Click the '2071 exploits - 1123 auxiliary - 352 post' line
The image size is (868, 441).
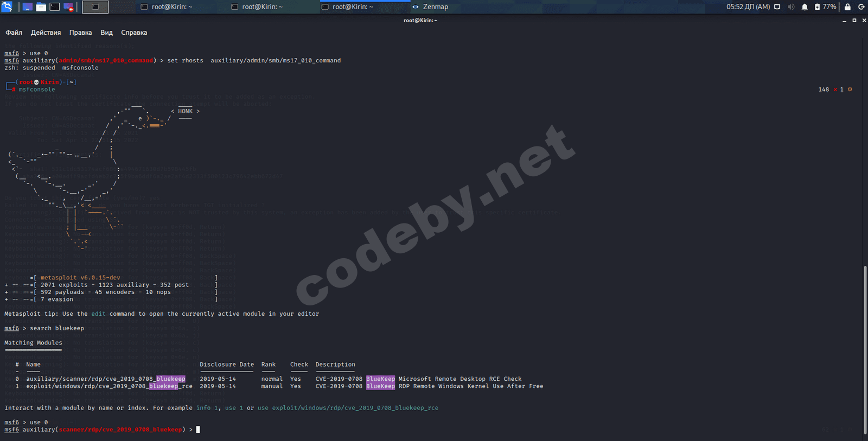coord(114,285)
